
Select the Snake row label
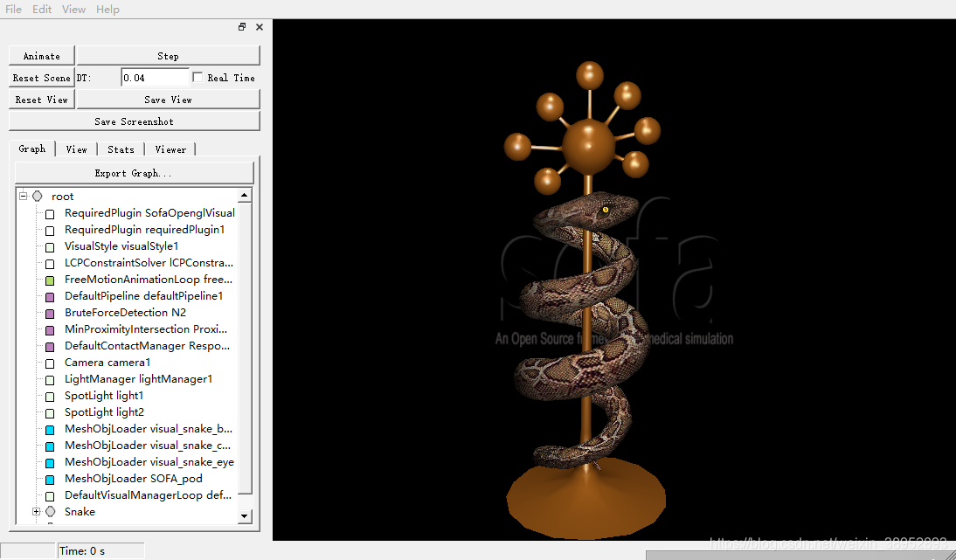tap(80, 512)
